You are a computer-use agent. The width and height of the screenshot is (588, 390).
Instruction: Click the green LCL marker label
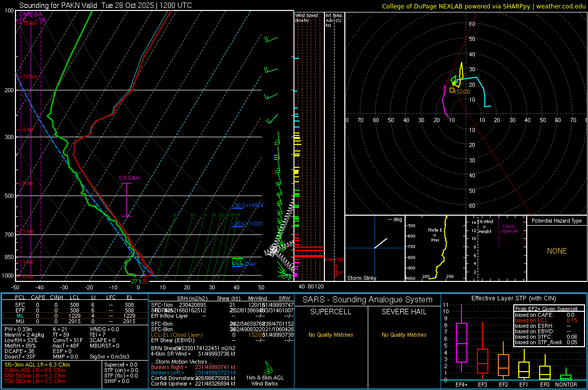pos(237,262)
